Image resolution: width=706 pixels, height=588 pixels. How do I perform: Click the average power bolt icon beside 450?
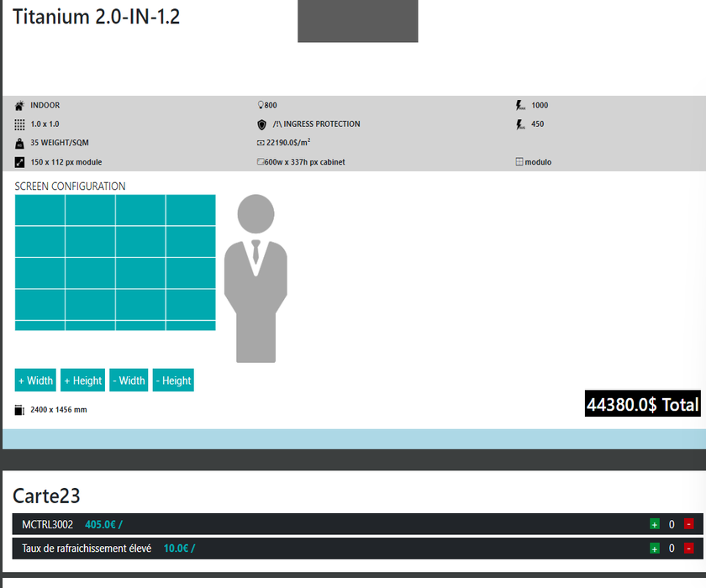[x=519, y=124]
